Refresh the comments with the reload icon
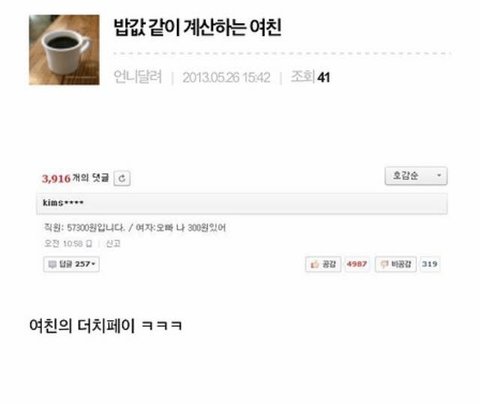The image size is (480, 404). pyautogui.click(x=122, y=178)
